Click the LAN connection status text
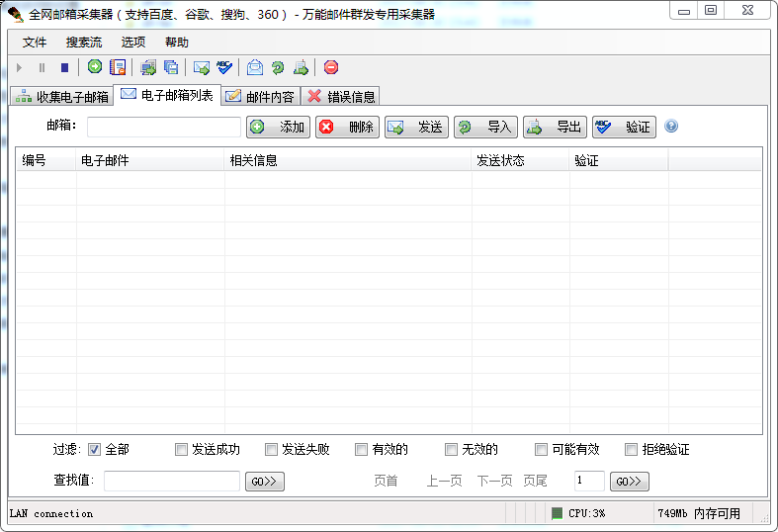 [51, 513]
